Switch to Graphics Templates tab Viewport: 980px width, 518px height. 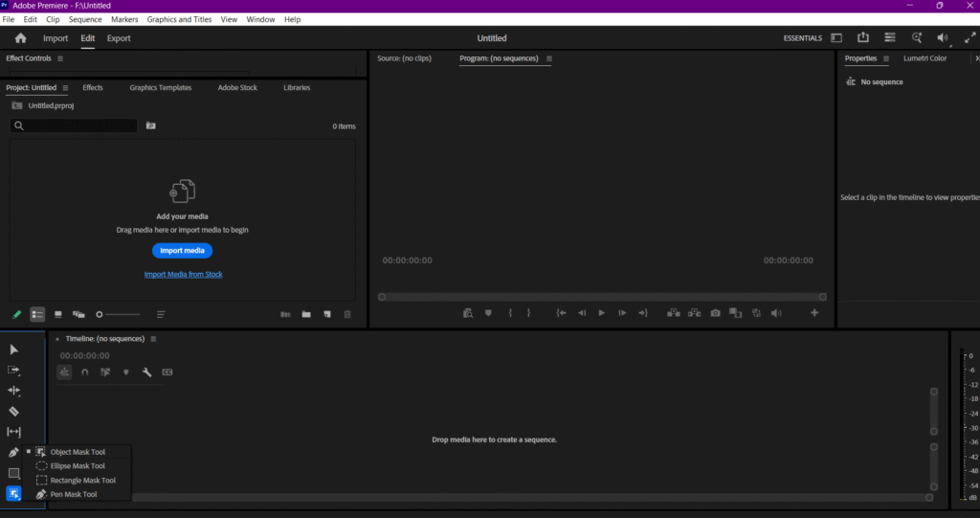(x=161, y=87)
